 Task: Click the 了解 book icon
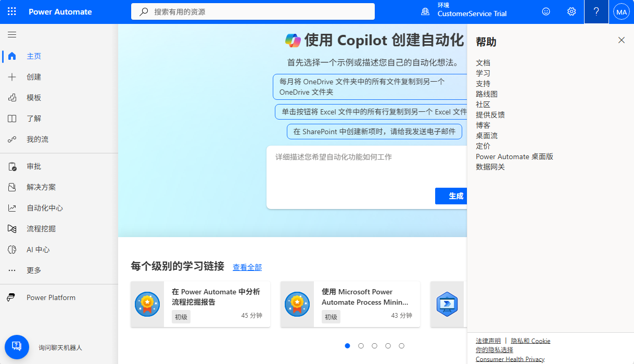click(12, 119)
